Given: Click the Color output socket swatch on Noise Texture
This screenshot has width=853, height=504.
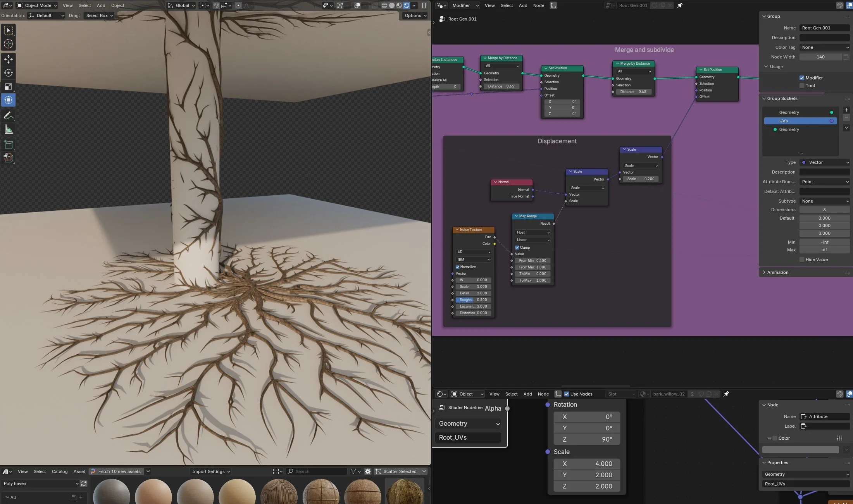Looking at the screenshot, I should pyautogui.click(x=495, y=244).
